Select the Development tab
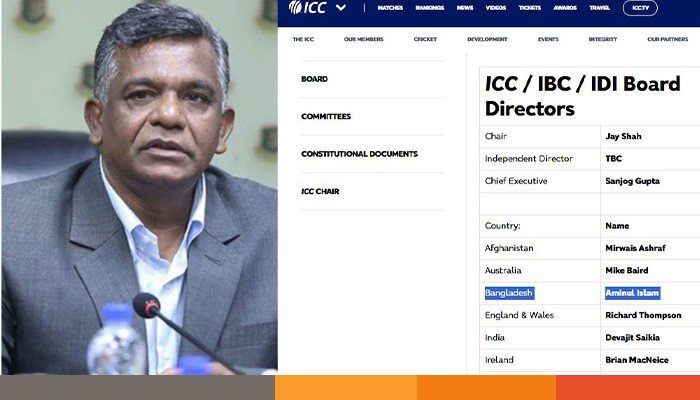 click(487, 39)
